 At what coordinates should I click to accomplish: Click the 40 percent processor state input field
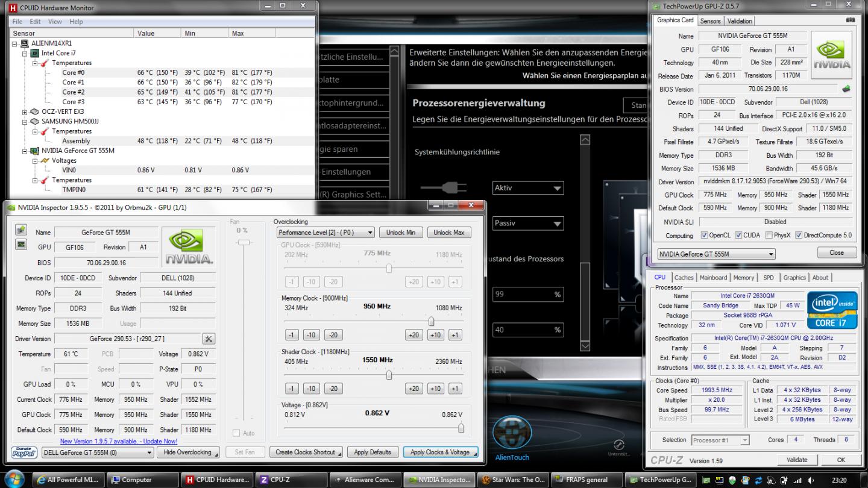click(x=528, y=330)
